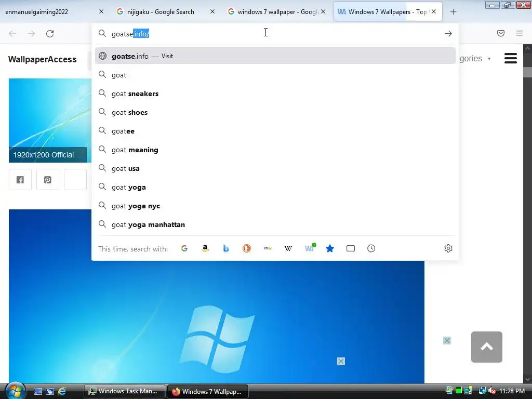Search in open Tabs icon
Screen dimensions: 532x399
coord(351,248)
